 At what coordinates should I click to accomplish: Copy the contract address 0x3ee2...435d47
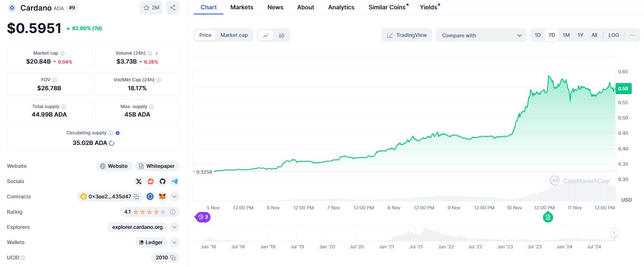[136, 197]
